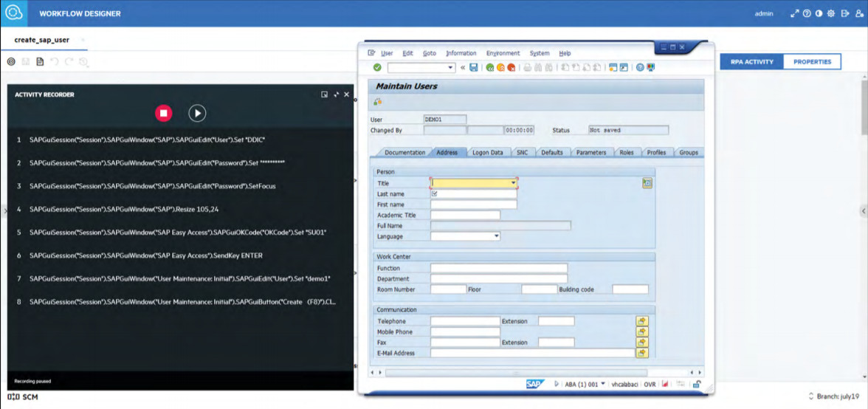The height and width of the screenshot is (409, 868).
Task: Open the Roles tab
Action: [626, 152]
